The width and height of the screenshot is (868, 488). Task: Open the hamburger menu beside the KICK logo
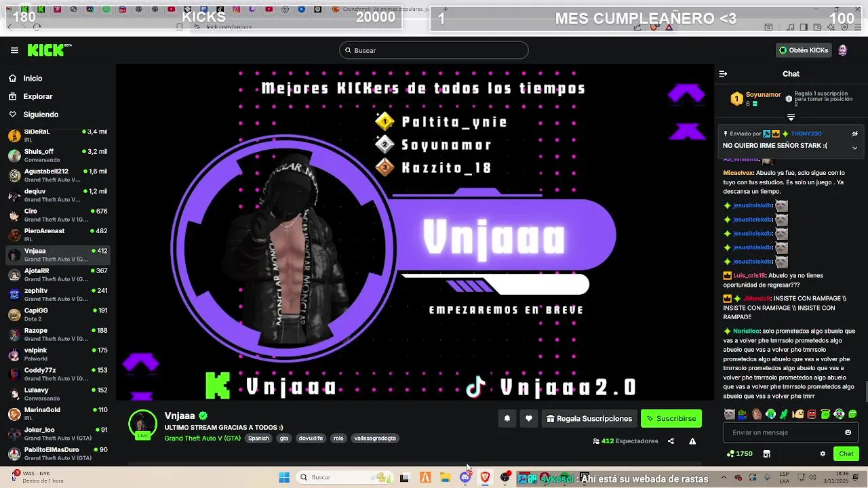coord(14,50)
